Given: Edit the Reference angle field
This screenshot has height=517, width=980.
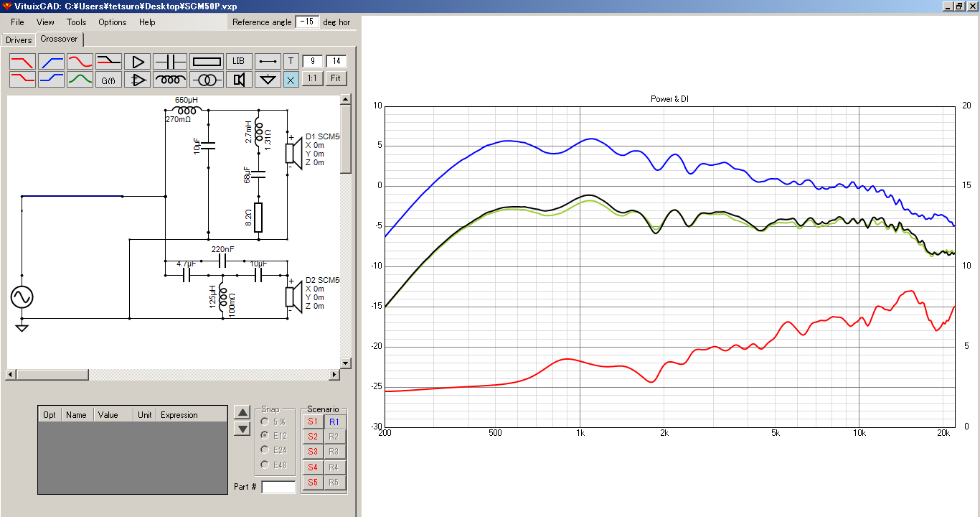Looking at the screenshot, I should click(x=307, y=22).
